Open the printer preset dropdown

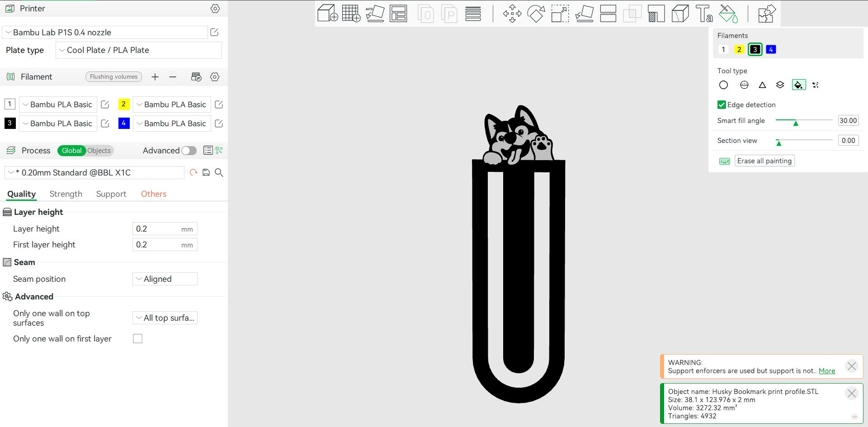[x=105, y=33]
